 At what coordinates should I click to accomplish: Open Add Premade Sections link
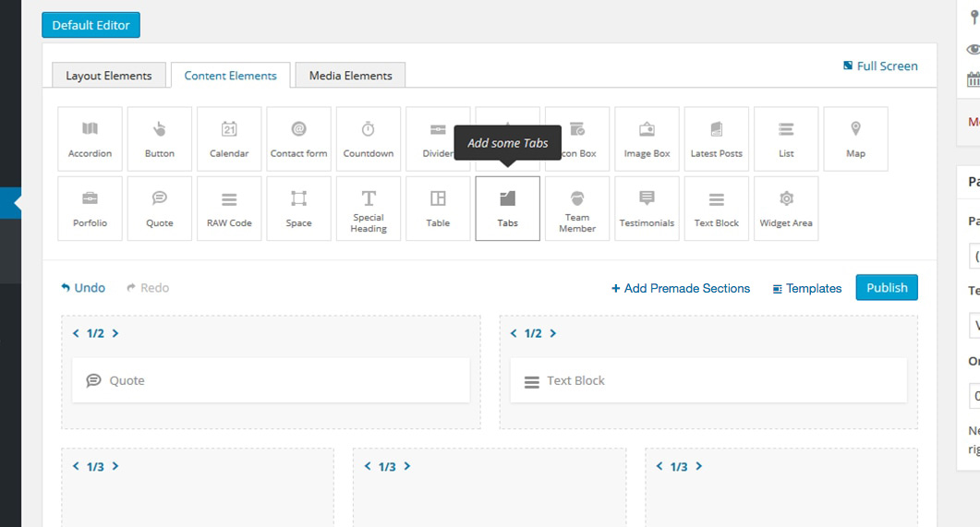point(681,289)
